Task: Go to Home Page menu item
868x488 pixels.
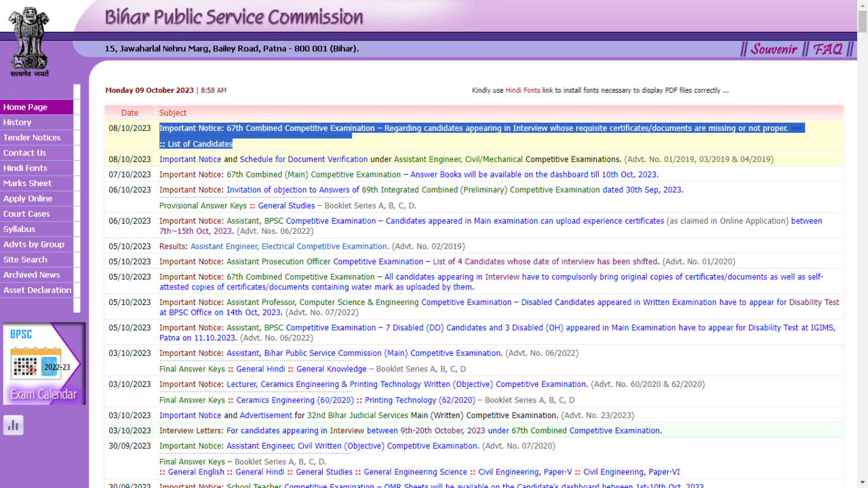Action: pyautogui.click(x=37, y=107)
